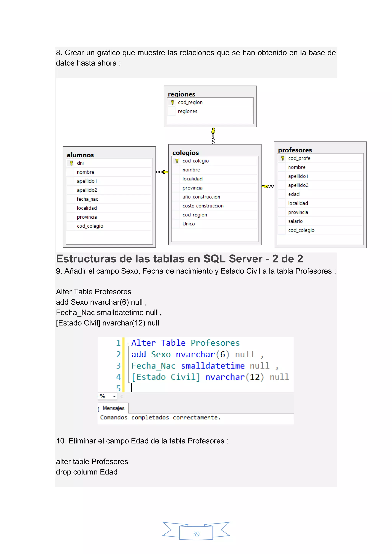The image size is (392, 554).
Task: Open the zoom percentage dropdown in editor
Action: pos(114,396)
